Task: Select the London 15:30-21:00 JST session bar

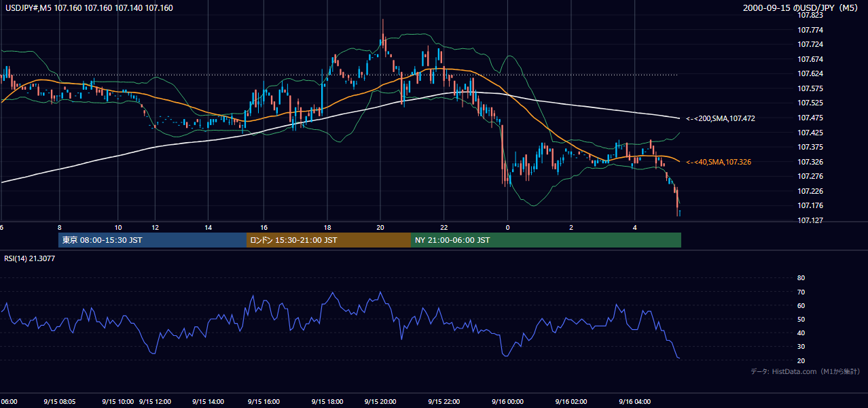Action: [x=329, y=240]
